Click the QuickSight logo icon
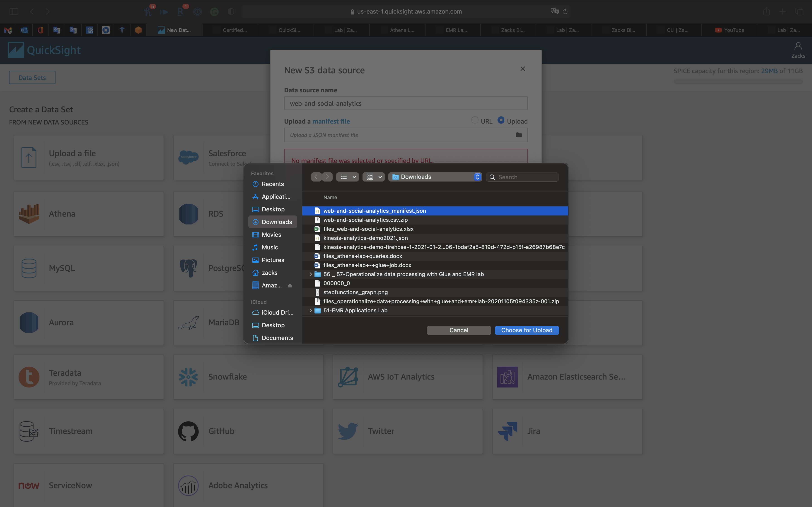 pos(16,50)
